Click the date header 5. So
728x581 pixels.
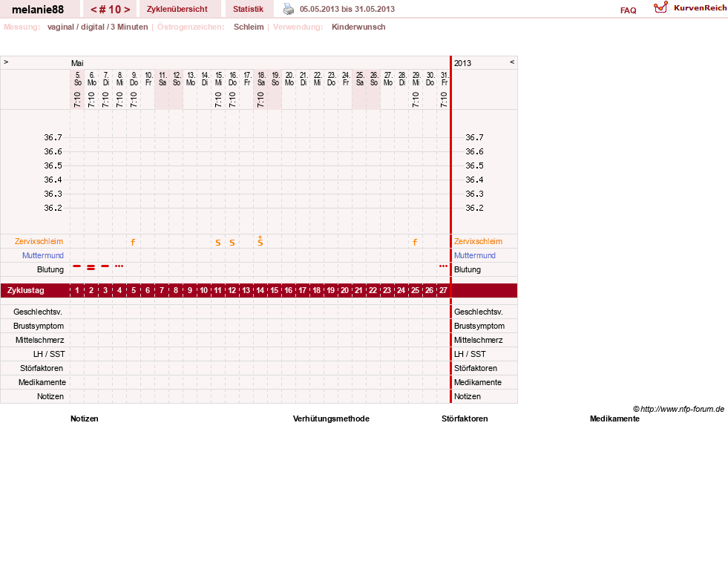pyautogui.click(x=77, y=79)
